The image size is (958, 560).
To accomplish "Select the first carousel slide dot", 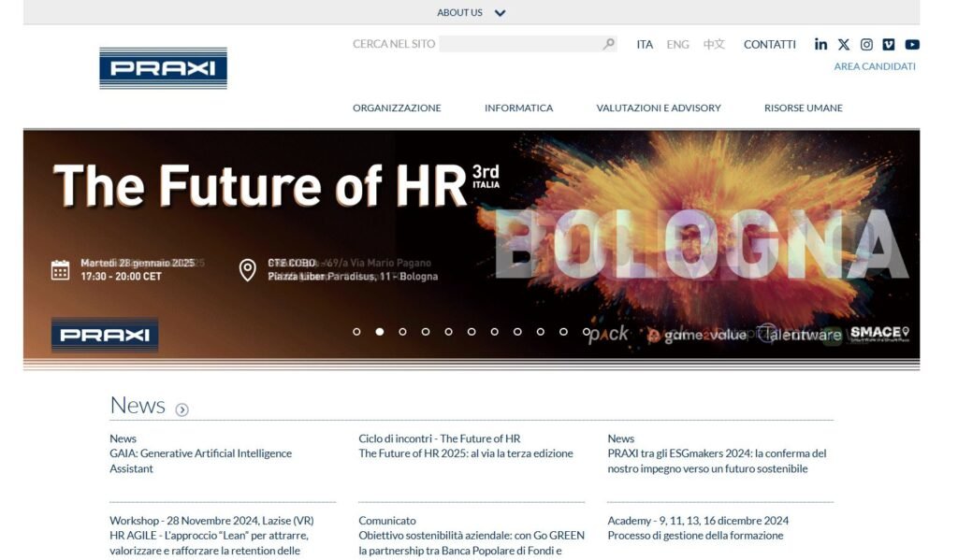I will point(356,332).
